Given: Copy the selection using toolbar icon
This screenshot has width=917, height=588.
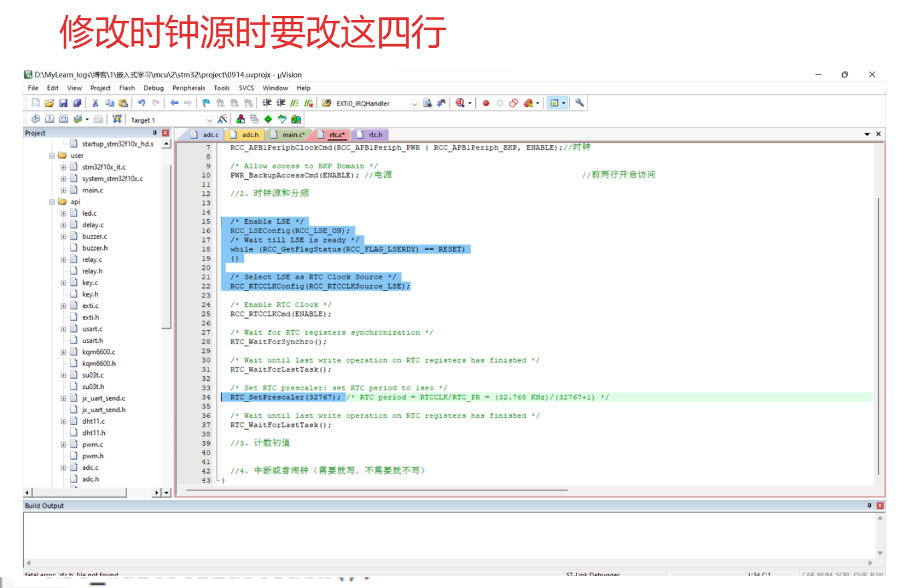Looking at the screenshot, I should [109, 103].
